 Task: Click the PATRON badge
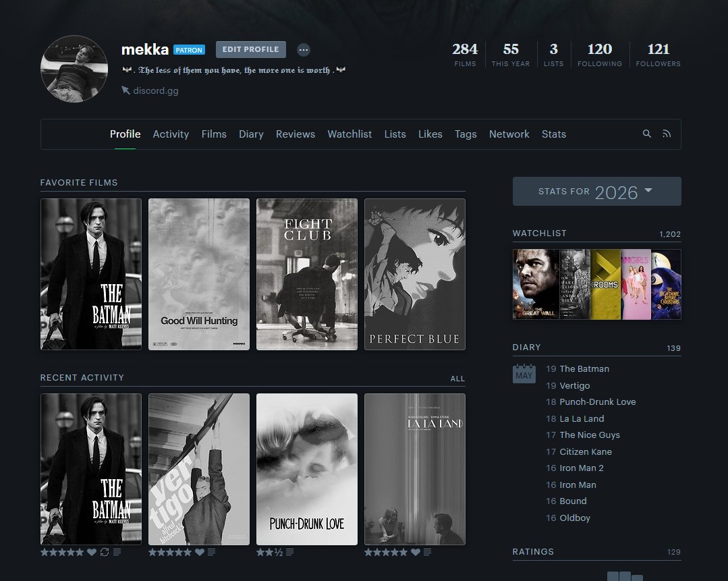coord(189,50)
